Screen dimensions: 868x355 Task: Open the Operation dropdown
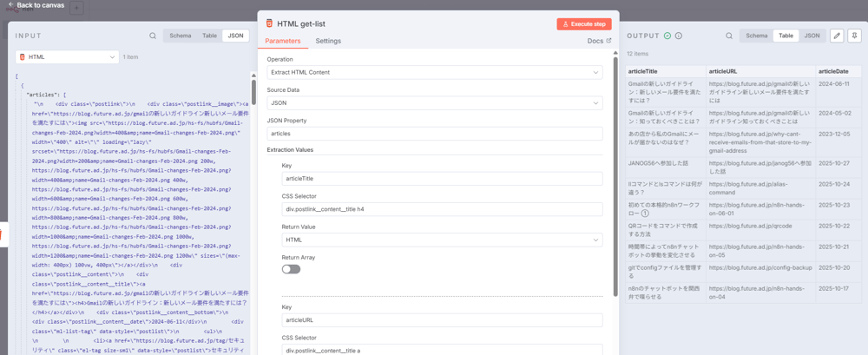[434, 72]
